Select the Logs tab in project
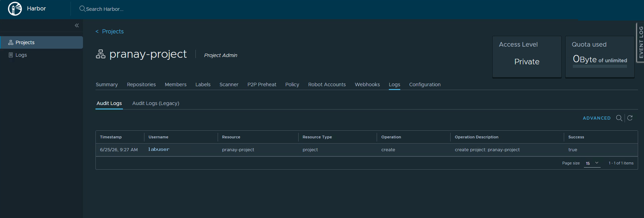 click(x=394, y=85)
